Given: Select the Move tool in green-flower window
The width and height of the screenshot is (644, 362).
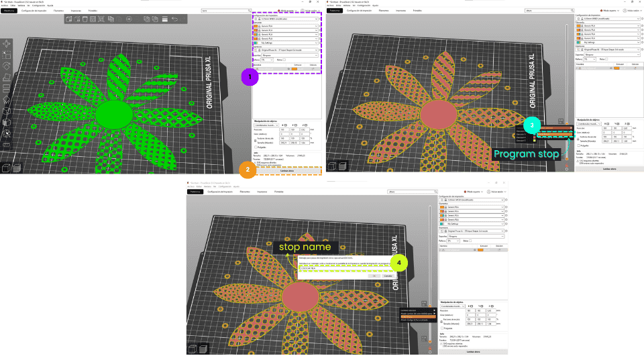Looking at the screenshot, I should click(7, 44).
